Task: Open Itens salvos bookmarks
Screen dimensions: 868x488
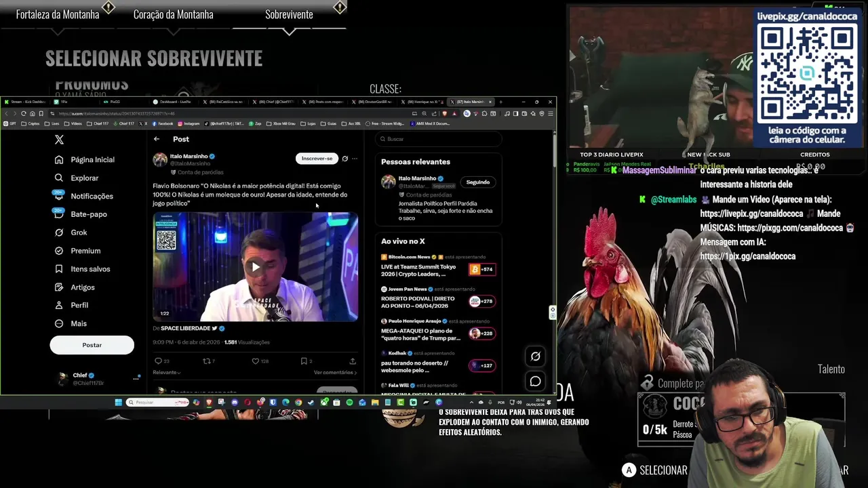Action: click(82, 269)
